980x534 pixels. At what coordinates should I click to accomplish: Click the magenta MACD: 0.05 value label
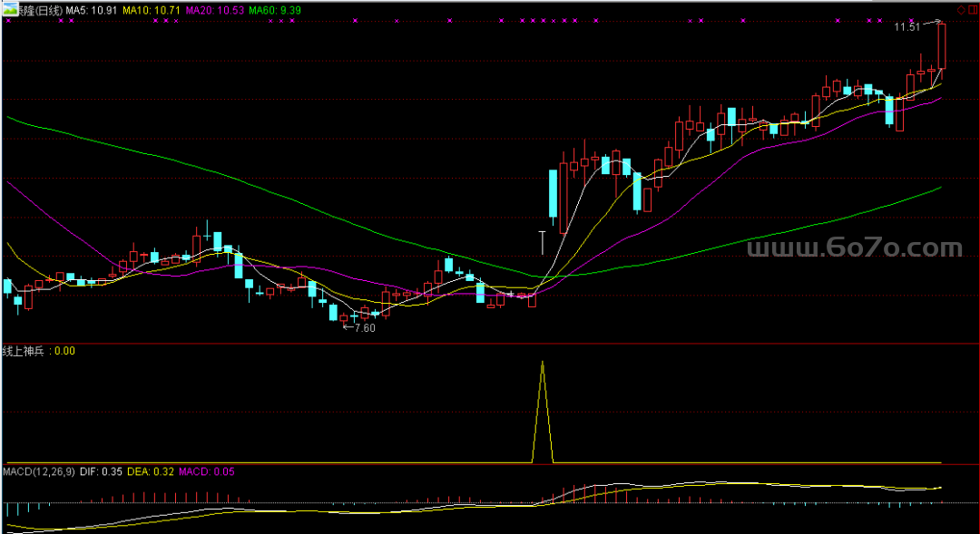click(x=206, y=471)
